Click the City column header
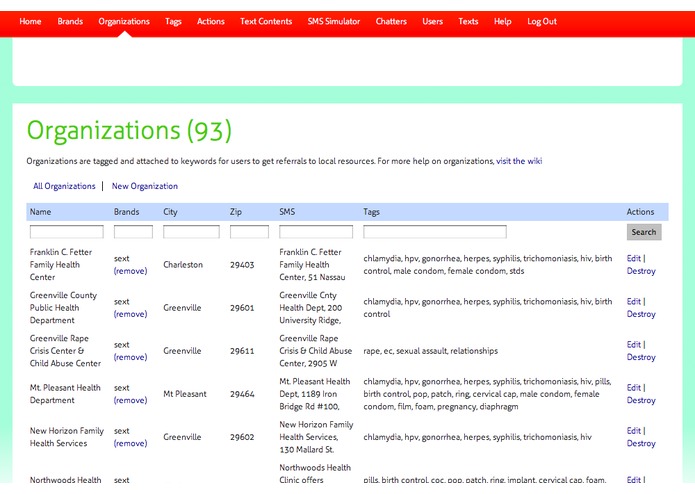The height and width of the screenshot is (494, 695). pos(170,212)
